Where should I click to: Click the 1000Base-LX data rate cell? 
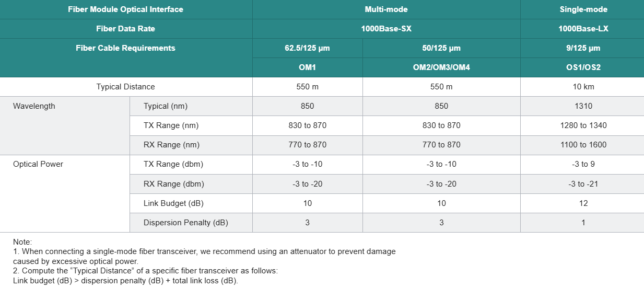coord(583,29)
